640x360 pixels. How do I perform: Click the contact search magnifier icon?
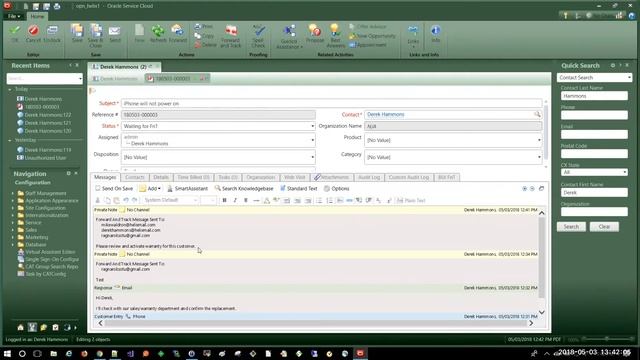537,115
